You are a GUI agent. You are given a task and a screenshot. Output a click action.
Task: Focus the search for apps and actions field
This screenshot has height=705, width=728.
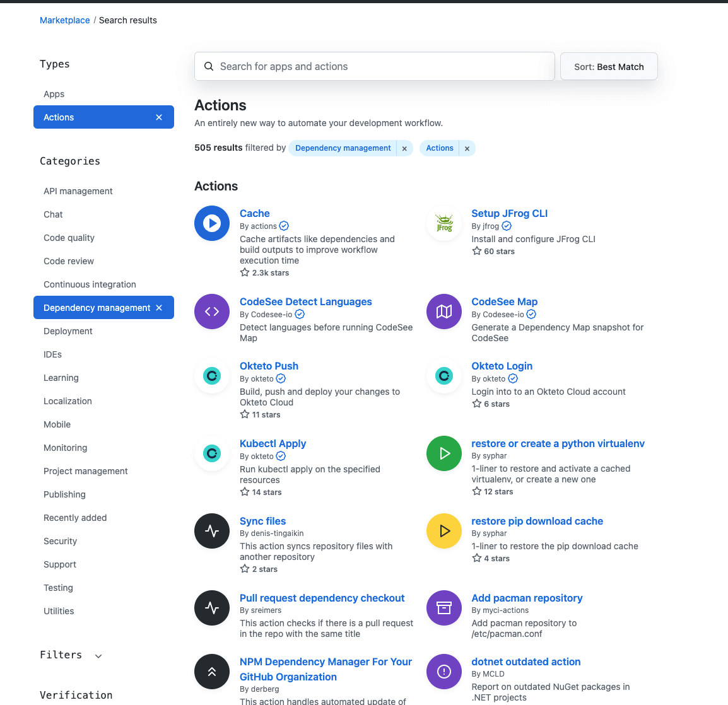(375, 67)
